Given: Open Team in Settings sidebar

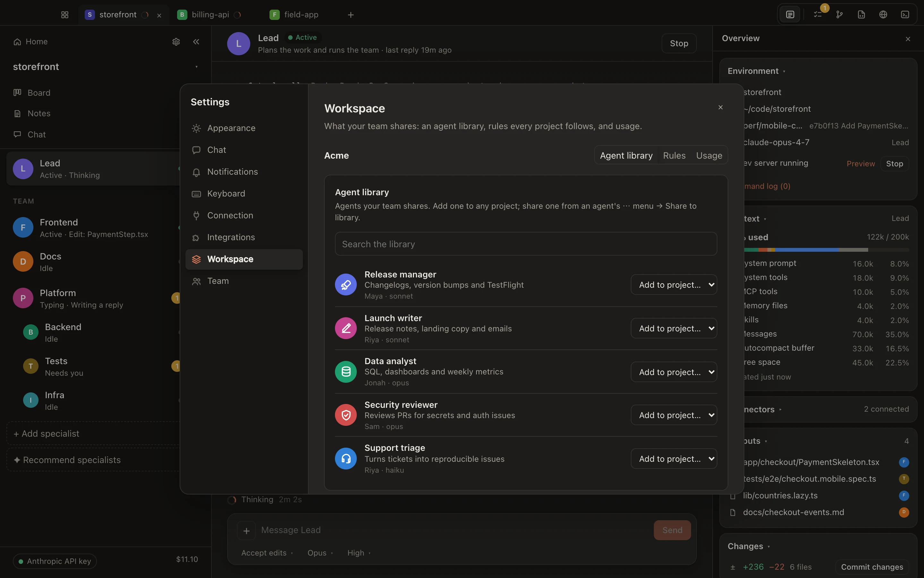Looking at the screenshot, I should 244,281.
